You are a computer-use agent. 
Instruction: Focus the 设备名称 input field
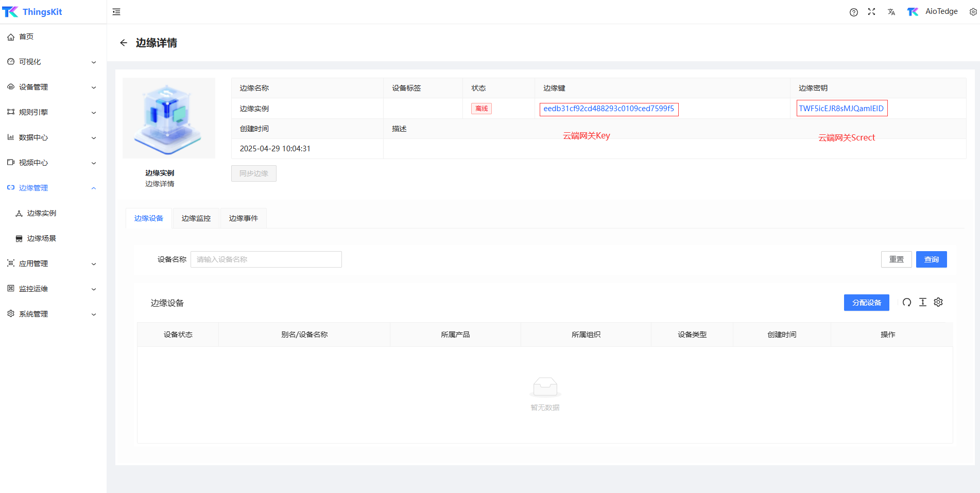[x=266, y=259]
